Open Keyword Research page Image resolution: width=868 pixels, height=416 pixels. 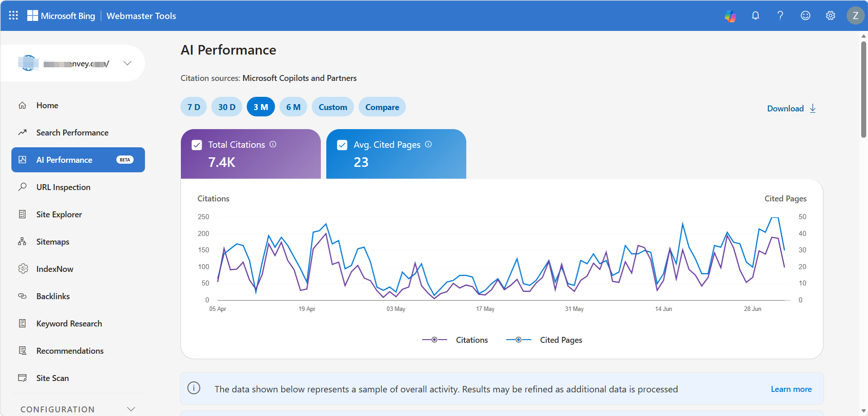coord(78,323)
